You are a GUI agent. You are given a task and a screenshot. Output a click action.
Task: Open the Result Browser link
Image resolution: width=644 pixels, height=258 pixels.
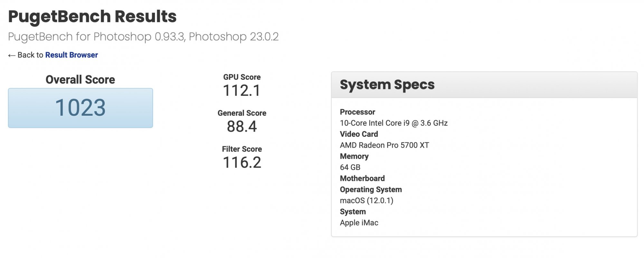(71, 55)
